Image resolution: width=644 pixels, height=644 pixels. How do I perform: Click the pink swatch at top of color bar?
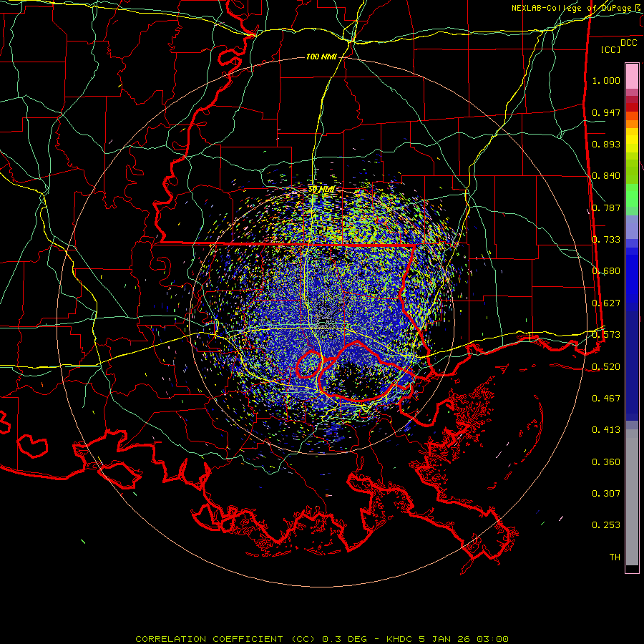tap(632, 76)
